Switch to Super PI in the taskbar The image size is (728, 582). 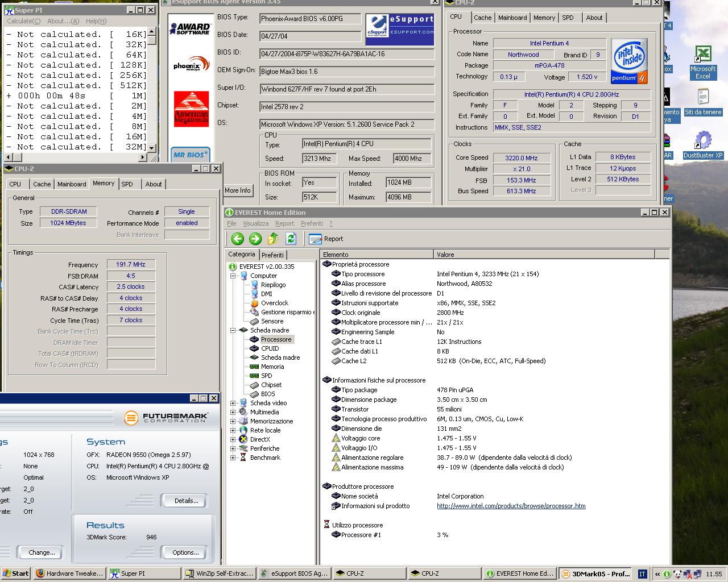tap(144, 573)
